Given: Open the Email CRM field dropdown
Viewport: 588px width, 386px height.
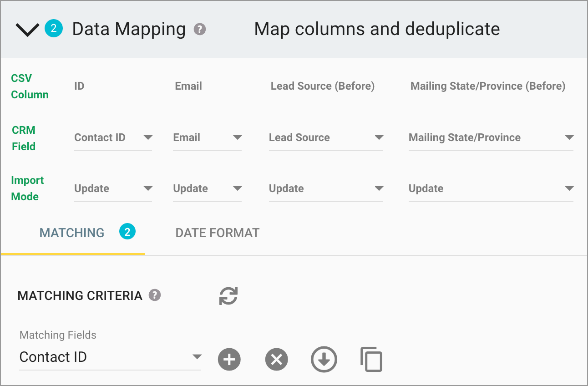Looking at the screenshot, I should coord(237,137).
